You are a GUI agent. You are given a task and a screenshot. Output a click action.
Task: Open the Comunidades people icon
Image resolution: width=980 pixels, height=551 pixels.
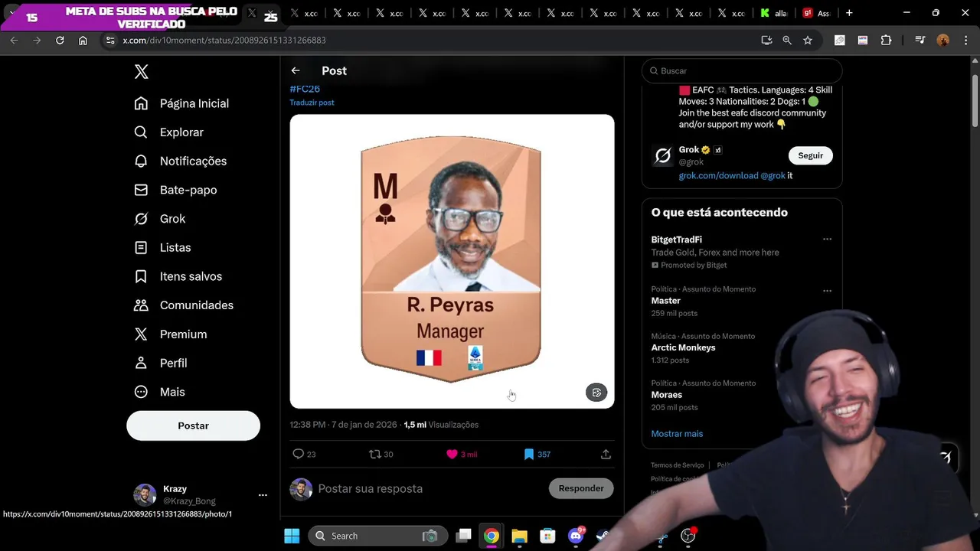tap(141, 305)
